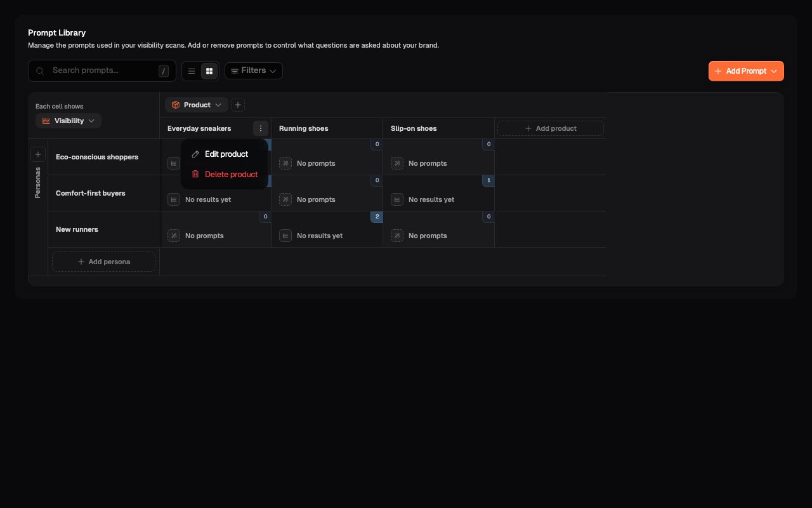This screenshot has height=508, width=812.
Task: Click the No prompts icon in New runners Everyday sneakers cell
Action: (x=174, y=236)
